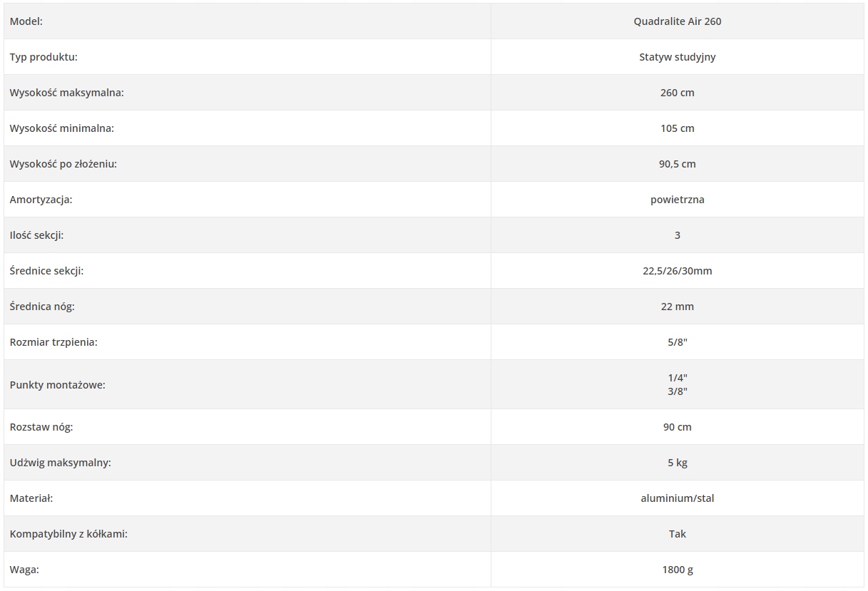Select the "Amortyzacja:" label
Image resolution: width=868 pixels, height=591 pixels.
coord(41,200)
